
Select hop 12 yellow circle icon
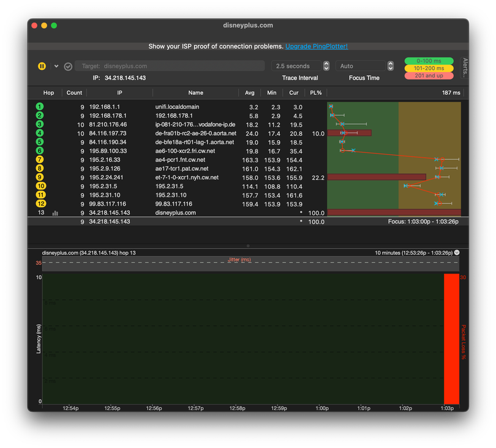[41, 204]
